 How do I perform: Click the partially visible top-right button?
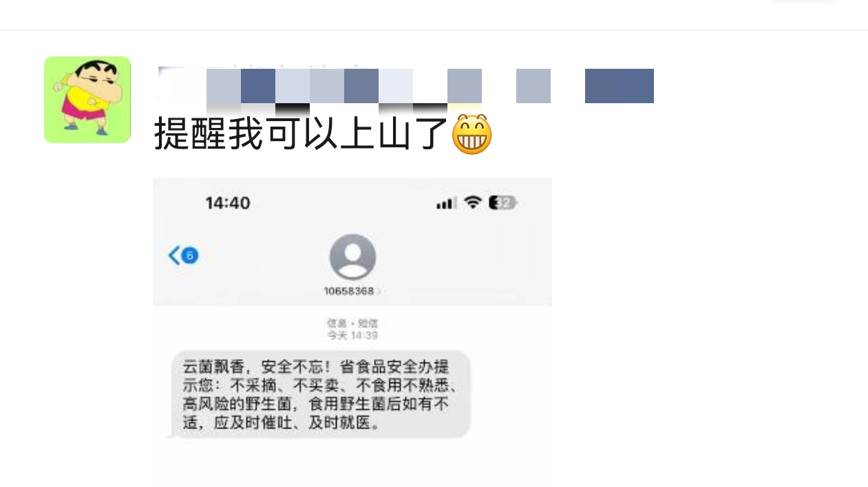[x=803, y=2]
